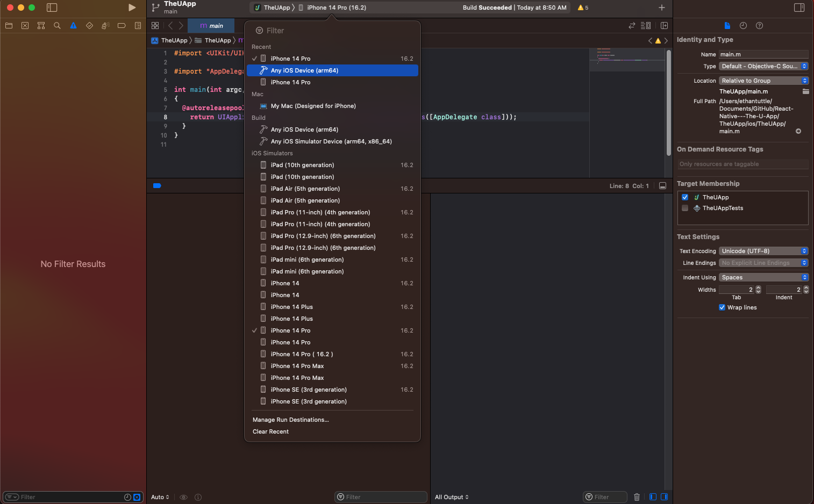Toggle the left navigator sidebar
The image size is (814, 504).
pos(52,8)
